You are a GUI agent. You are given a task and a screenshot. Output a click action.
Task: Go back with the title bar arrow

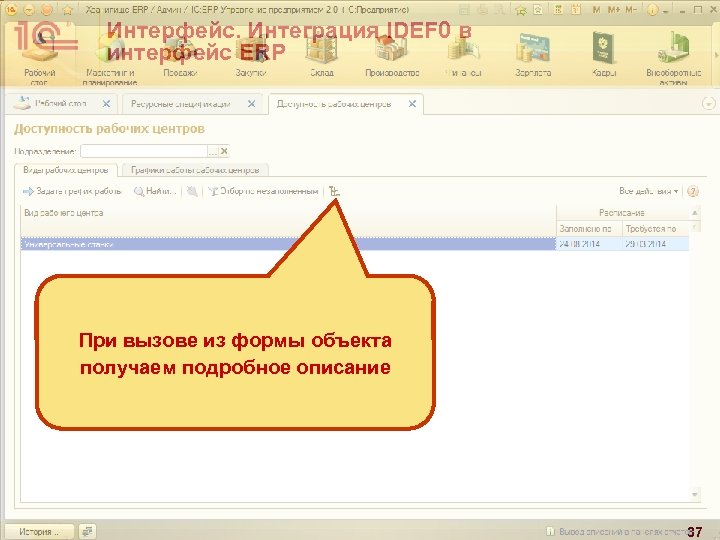tap(29, 9)
